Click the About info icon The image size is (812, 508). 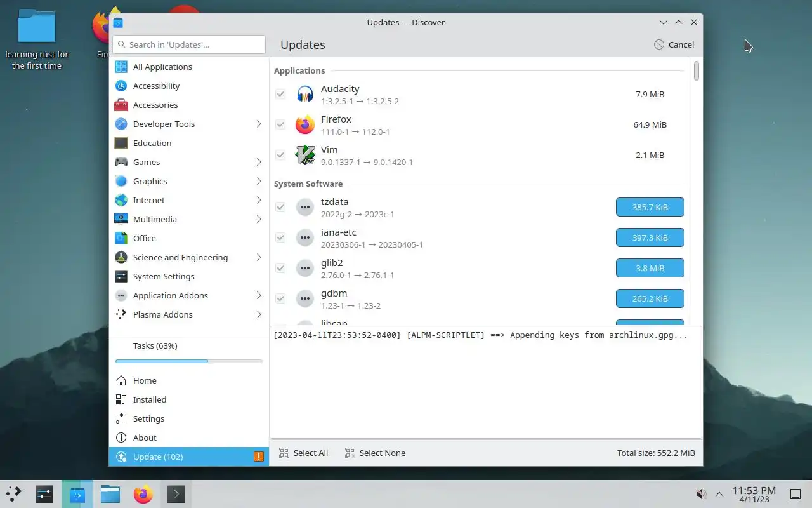pyautogui.click(x=121, y=438)
